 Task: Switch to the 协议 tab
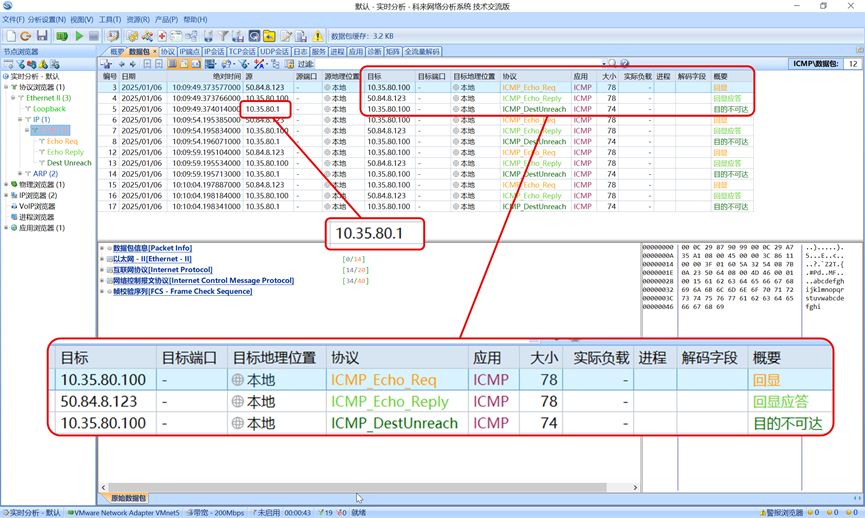[168, 51]
